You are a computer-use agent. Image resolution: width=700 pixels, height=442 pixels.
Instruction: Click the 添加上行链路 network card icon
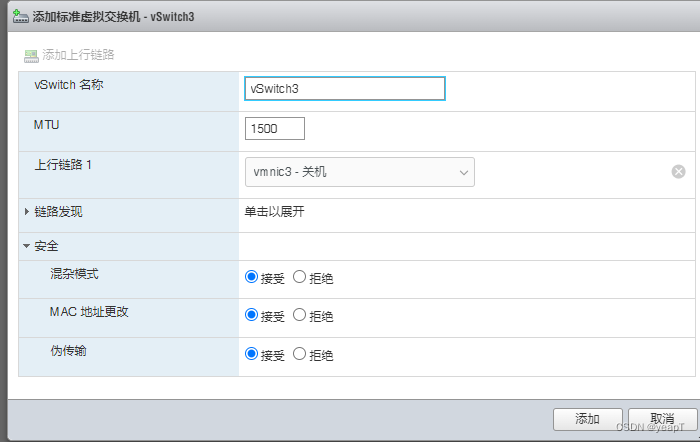[x=31, y=56]
